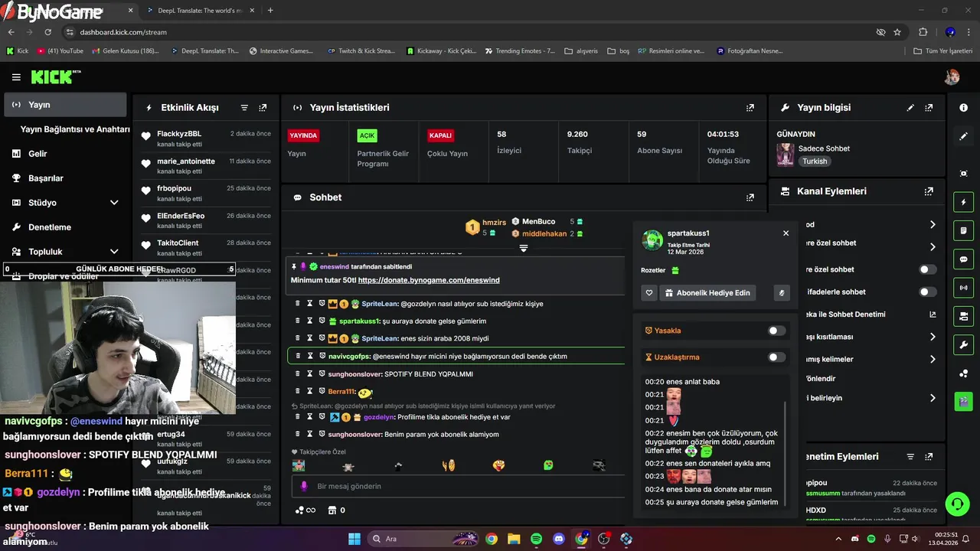Open the 'kelimeler' row chevron

point(933,359)
